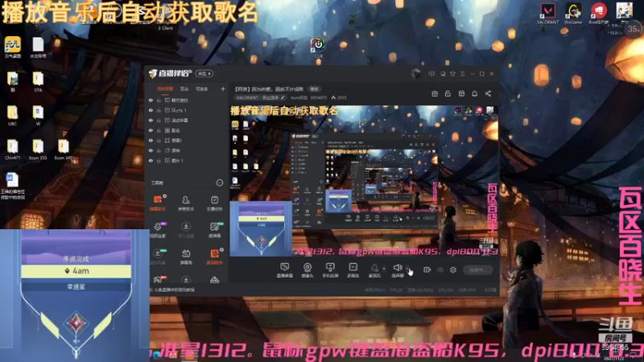644x362 pixels.
Task: Click the stream title text in the header
Action: click(269, 88)
